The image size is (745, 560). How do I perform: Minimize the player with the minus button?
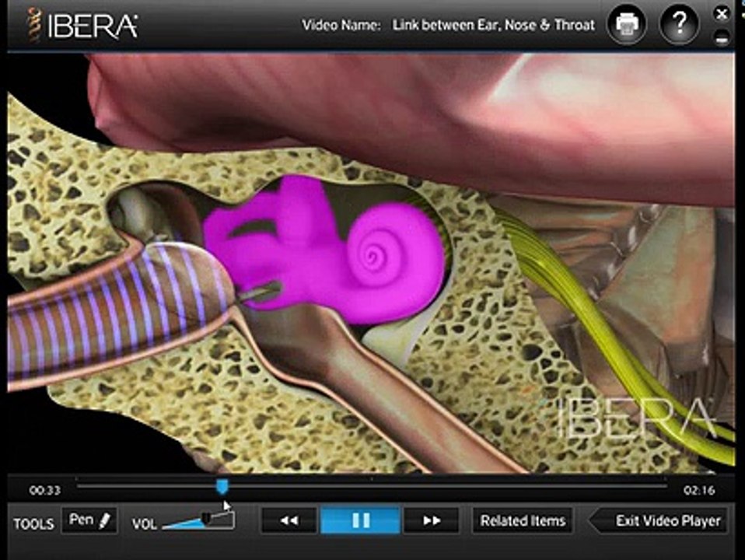coord(722,37)
